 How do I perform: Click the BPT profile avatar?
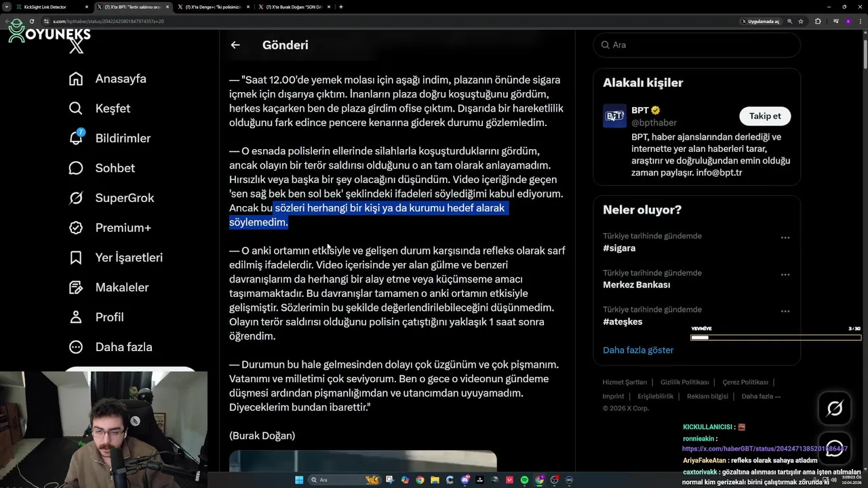(614, 116)
